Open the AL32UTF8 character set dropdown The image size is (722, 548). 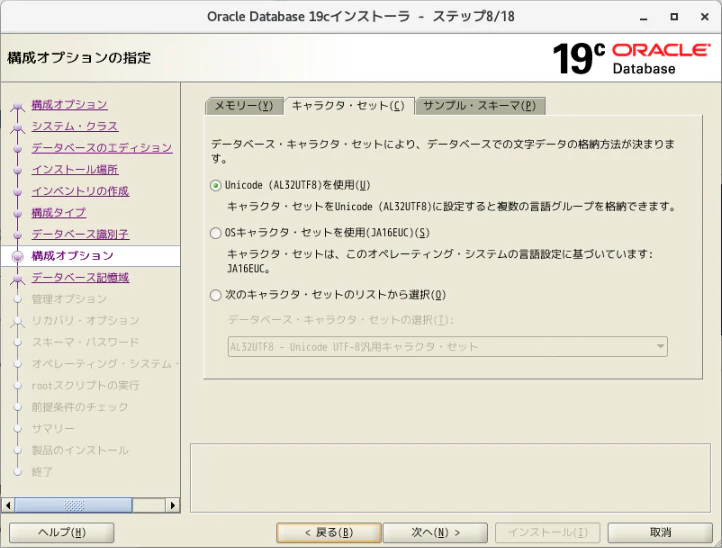448,347
